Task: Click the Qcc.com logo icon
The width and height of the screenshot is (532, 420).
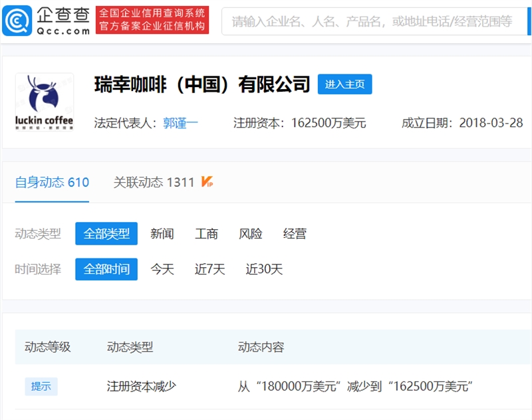Action: tap(17, 20)
